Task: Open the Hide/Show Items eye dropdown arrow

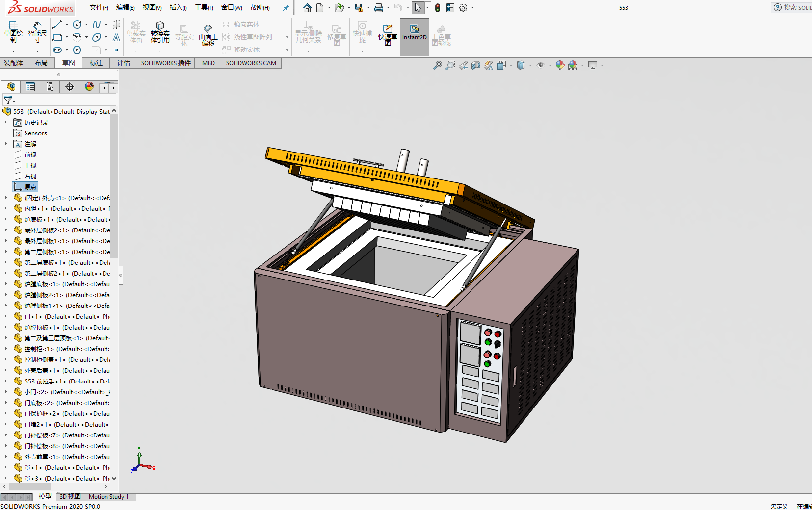Action: point(550,65)
